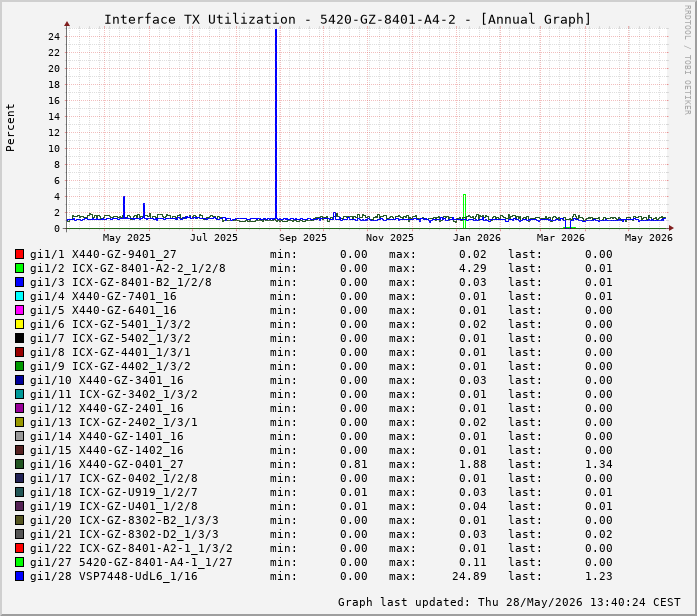697x616 pixels.
Task: Click the legend label gi1/14 X440-GZ-1401_16
Action: (x=107, y=436)
